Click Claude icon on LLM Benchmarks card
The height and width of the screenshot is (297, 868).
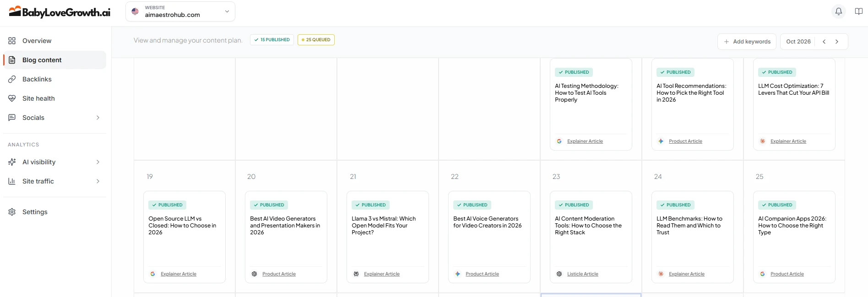tap(661, 274)
